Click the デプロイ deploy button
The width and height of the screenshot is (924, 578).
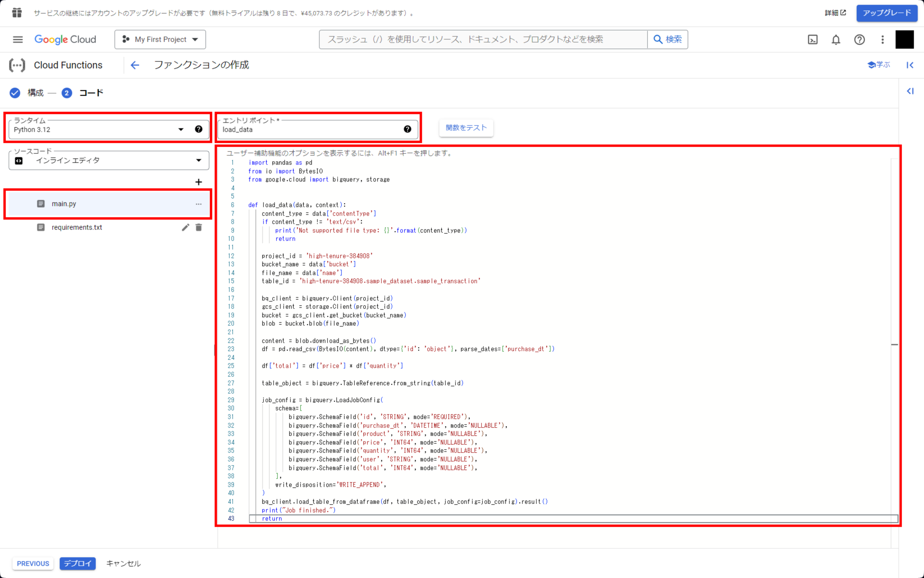click(77, 563)
